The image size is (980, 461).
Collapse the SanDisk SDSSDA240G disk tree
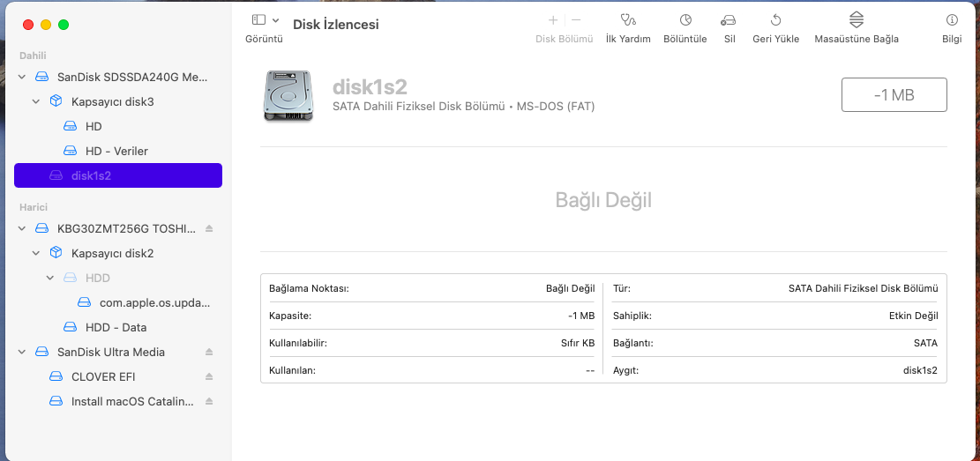22,78
